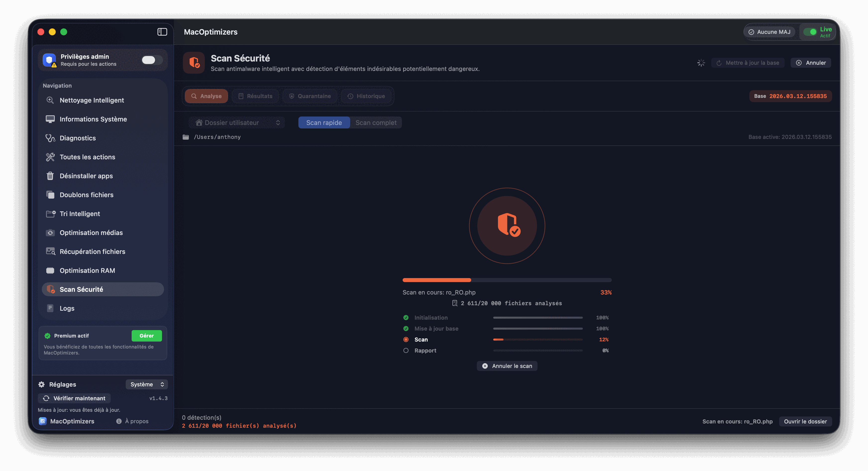Open the Logs panel

coord(67,308)
